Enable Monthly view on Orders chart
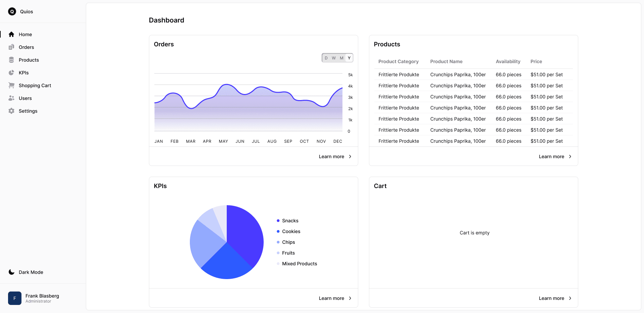 click(341, 58)
